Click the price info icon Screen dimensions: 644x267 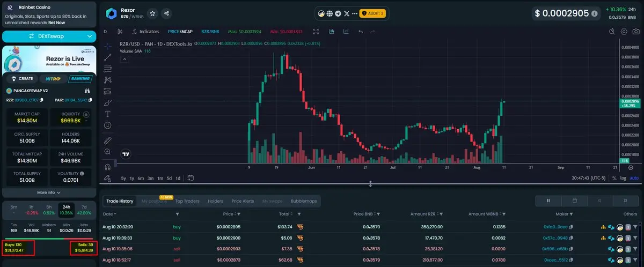pos(594,13)
